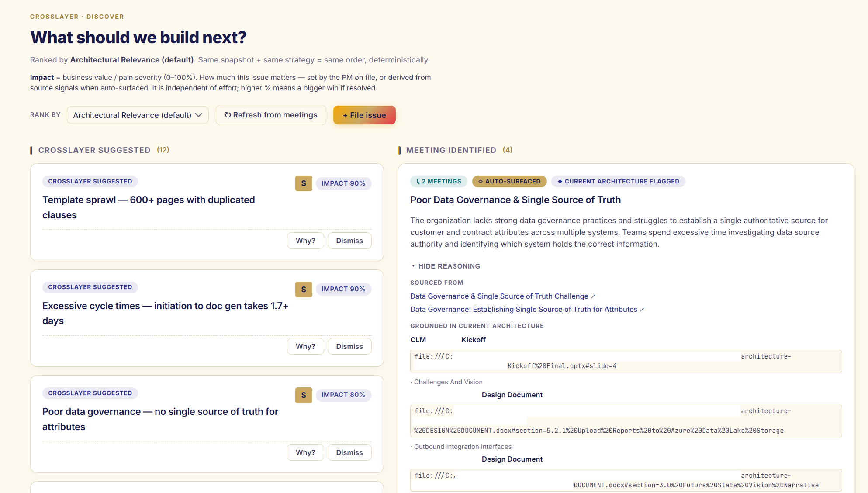
Task: Click the refresh icon in "Refresh from meetings"
Action: [x=229, y=115]
